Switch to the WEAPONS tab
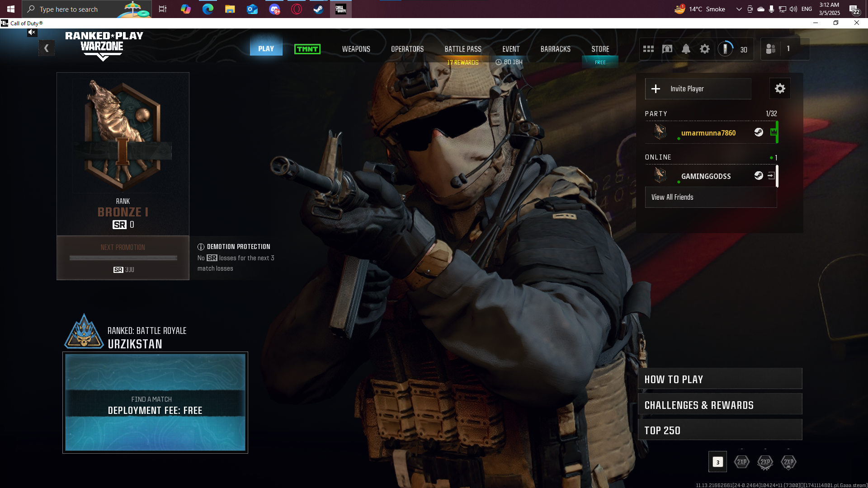Screen dimensions: 868x488 tap(356, 49)
